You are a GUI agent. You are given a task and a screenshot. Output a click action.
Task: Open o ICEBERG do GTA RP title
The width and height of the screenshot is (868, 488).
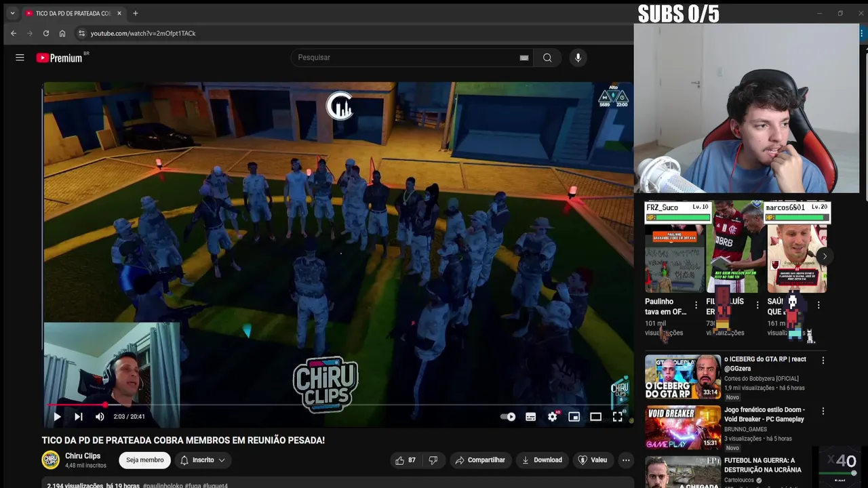765,364
